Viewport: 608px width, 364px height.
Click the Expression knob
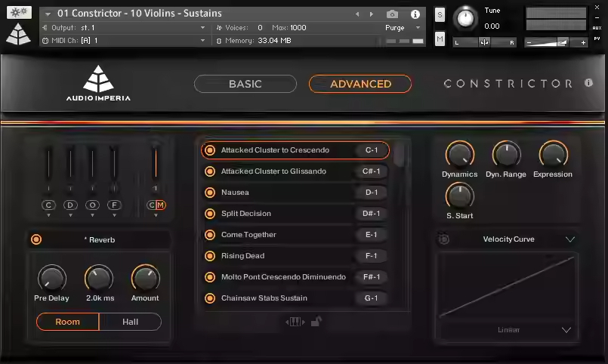click(x=554, y=155)
